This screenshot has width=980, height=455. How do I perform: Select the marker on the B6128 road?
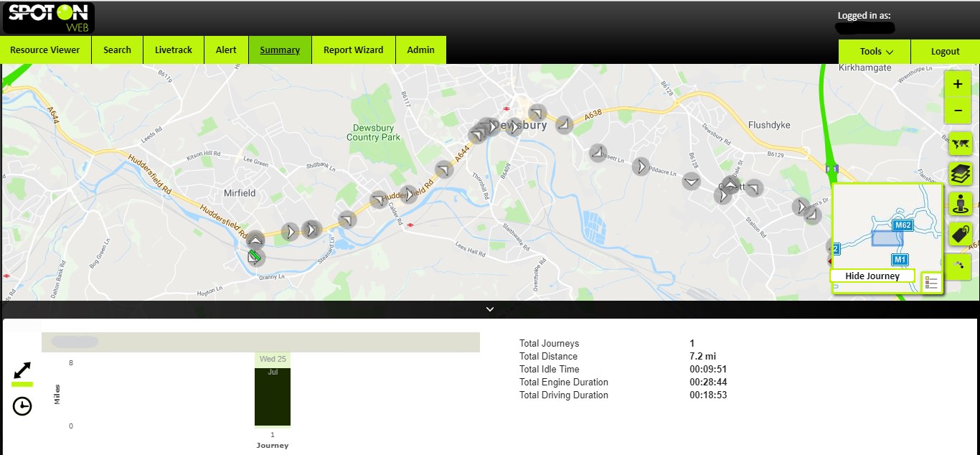click(692, 181)
